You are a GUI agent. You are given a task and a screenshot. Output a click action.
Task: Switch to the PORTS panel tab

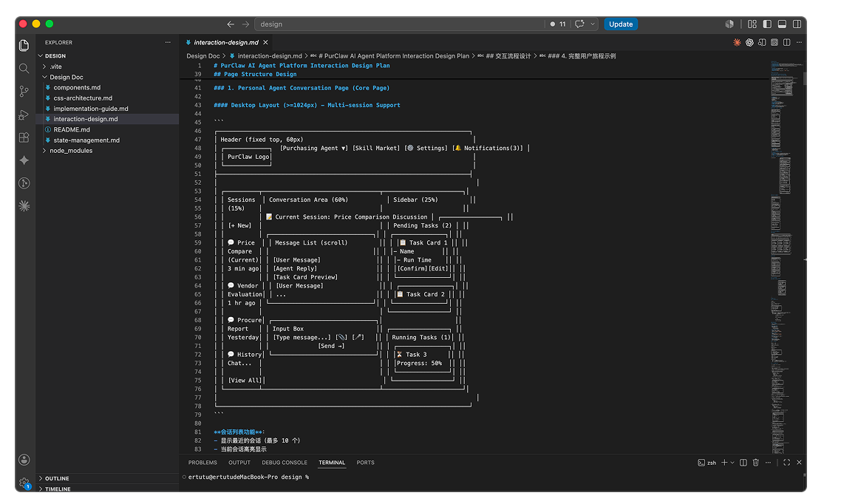(x=365, y=463)
